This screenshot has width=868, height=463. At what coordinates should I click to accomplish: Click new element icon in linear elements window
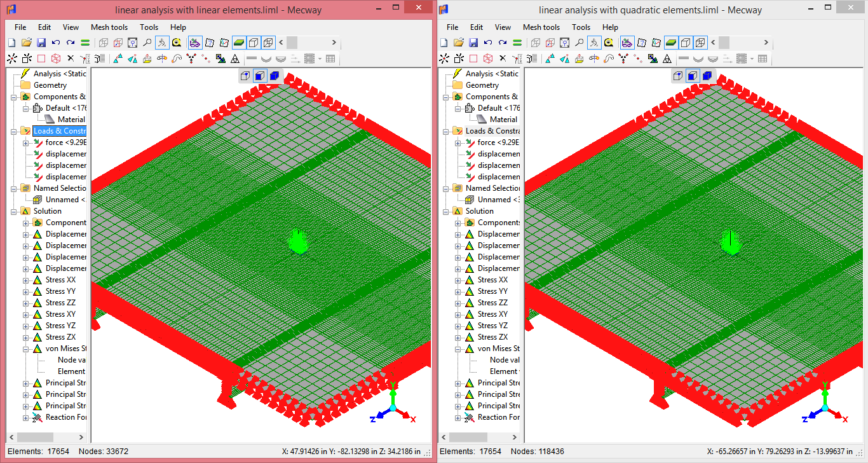[x=26, y=59]
